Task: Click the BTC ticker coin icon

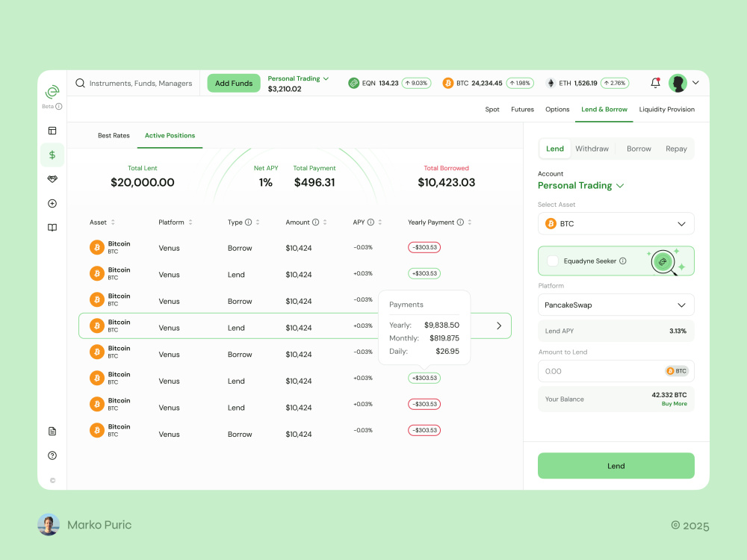Action: pyautogui.click(x=447, y=83)
